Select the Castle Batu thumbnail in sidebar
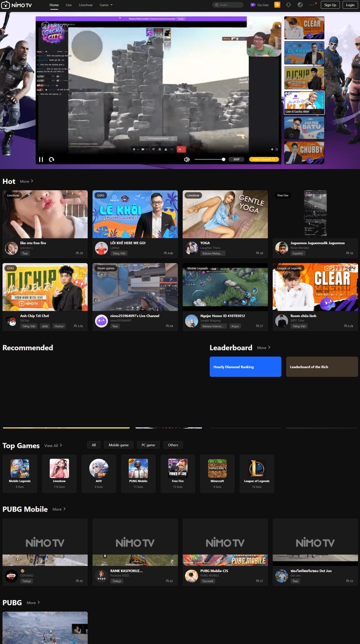Viewport: 360px width, 644px height. point(304,128)
